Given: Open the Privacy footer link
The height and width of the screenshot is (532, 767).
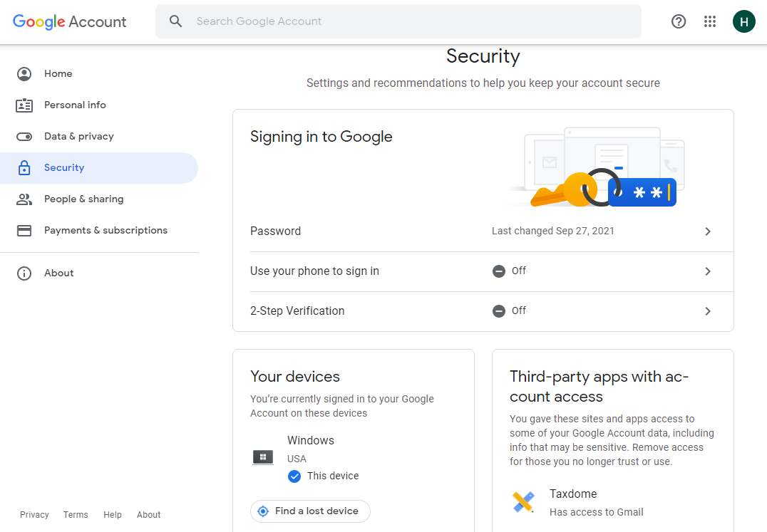Looking at the screenshot, I should [x=34, y=515].
